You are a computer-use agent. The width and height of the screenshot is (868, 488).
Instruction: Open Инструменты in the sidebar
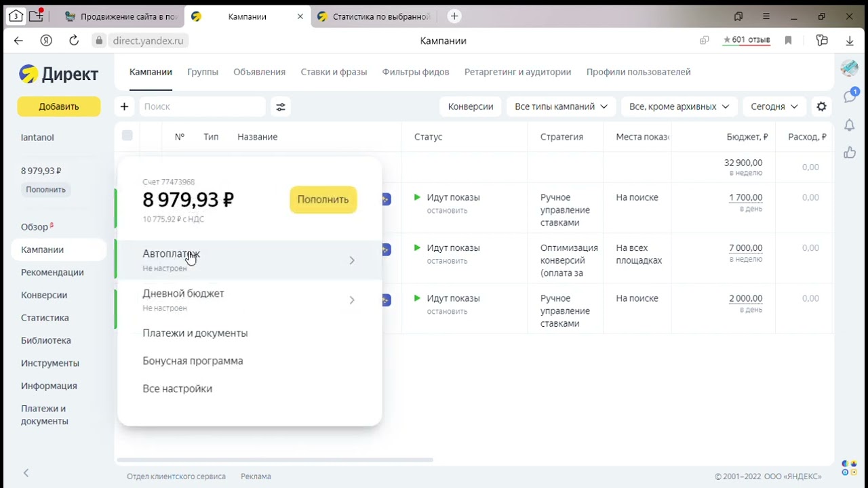point(50,363)
